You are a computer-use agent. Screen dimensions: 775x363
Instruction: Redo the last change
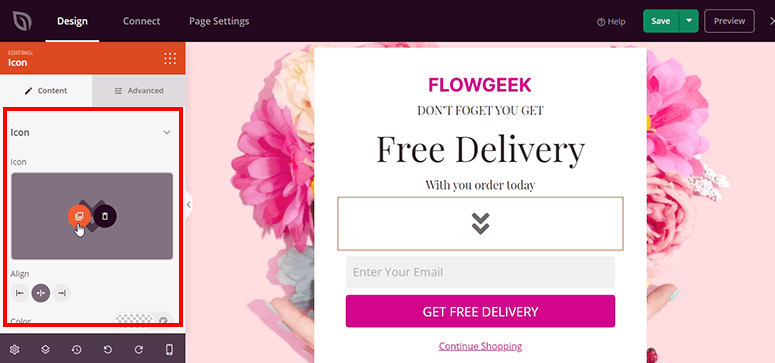pos(138,350)
